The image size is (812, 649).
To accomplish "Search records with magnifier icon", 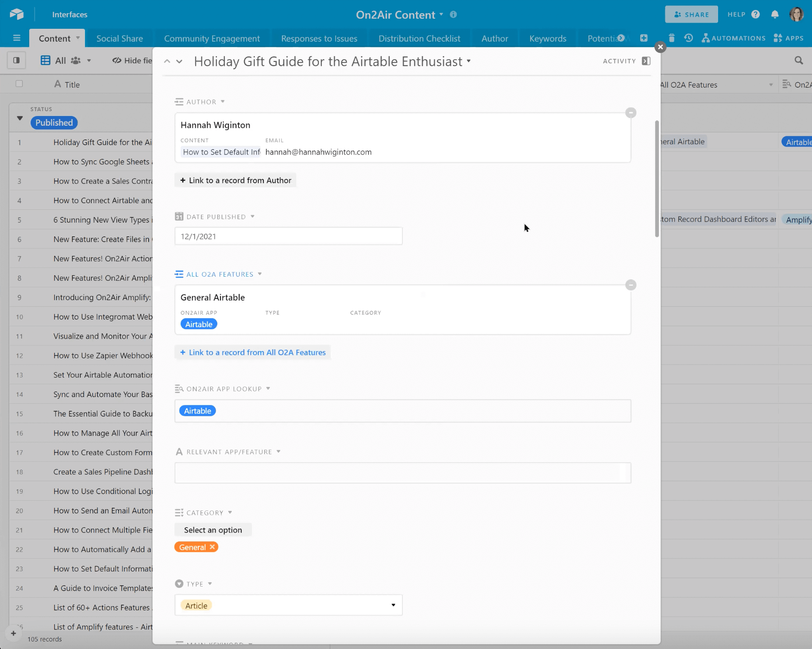I will pyautogui.click(x=799, y=60).
